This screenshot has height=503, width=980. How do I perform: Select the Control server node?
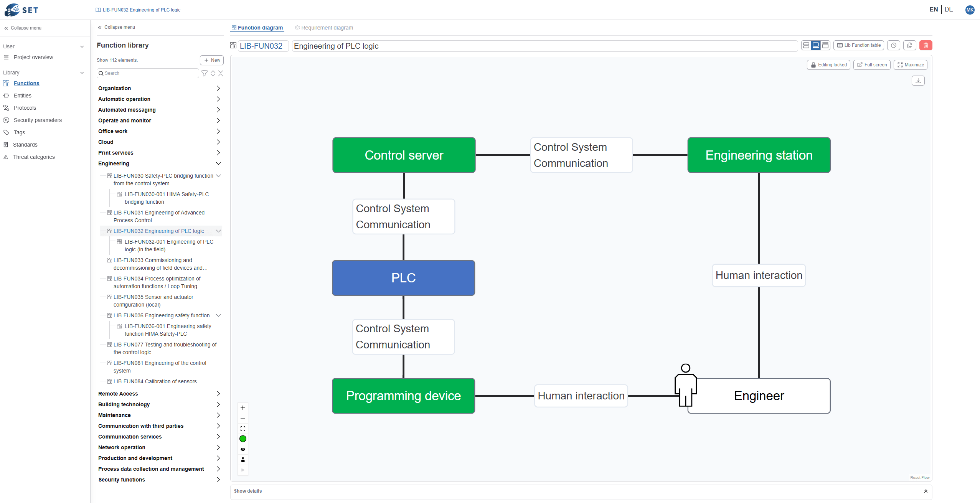pos(404,155)
